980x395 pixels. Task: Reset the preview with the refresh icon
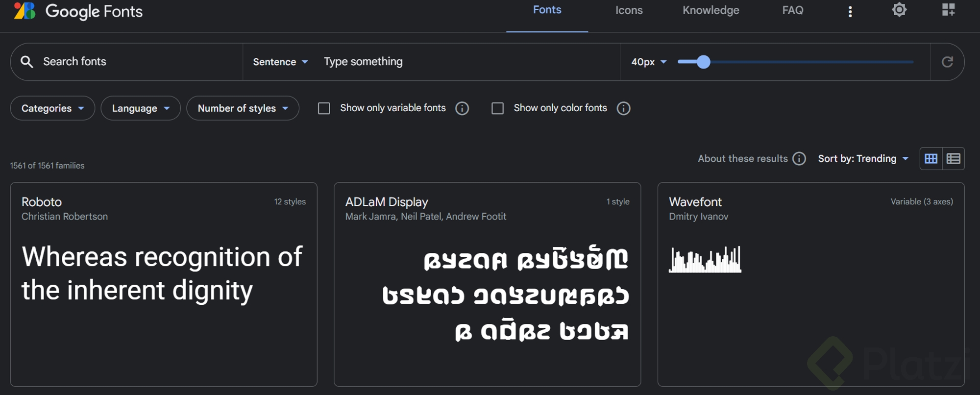click(x=947, y=62)
